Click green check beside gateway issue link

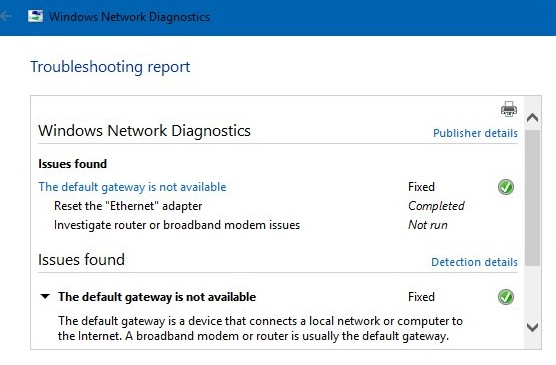[506, 187]
